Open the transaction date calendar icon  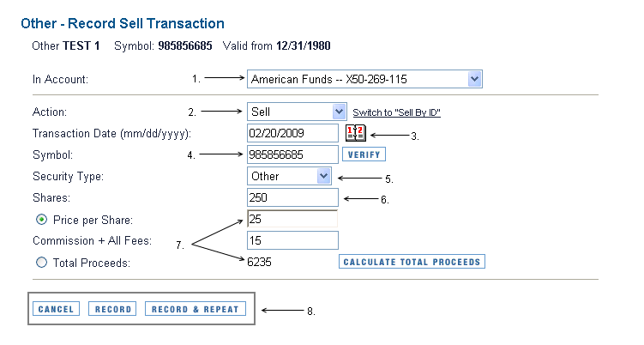[355, 132]
